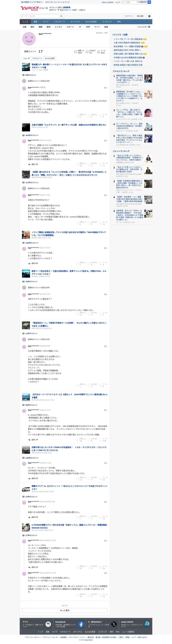Select the スポーツ category
Viewport: 172px width, 644px height.
tap(70, 27)
